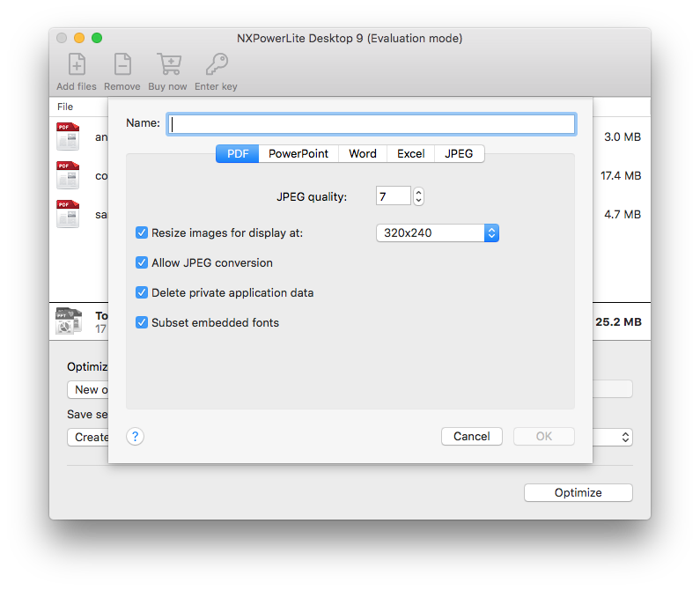Open the Save settings dropdown arrows in the main window
Viewport: 700px width, 590px height.
625,437
